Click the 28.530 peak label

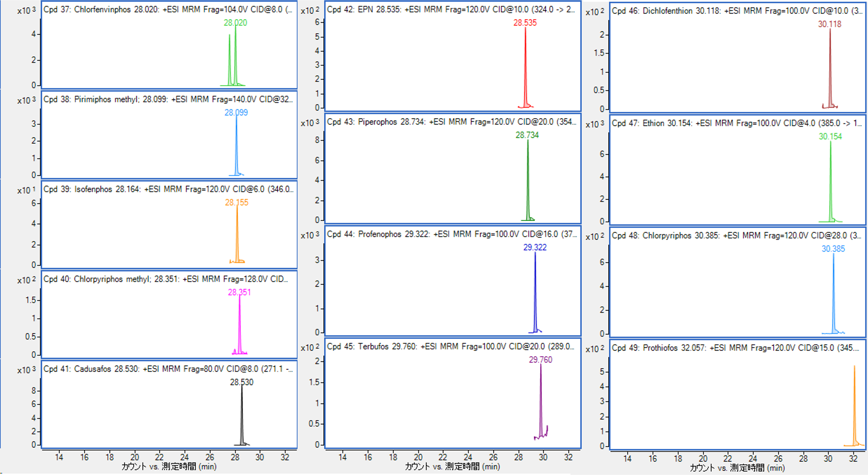[242, 382]
